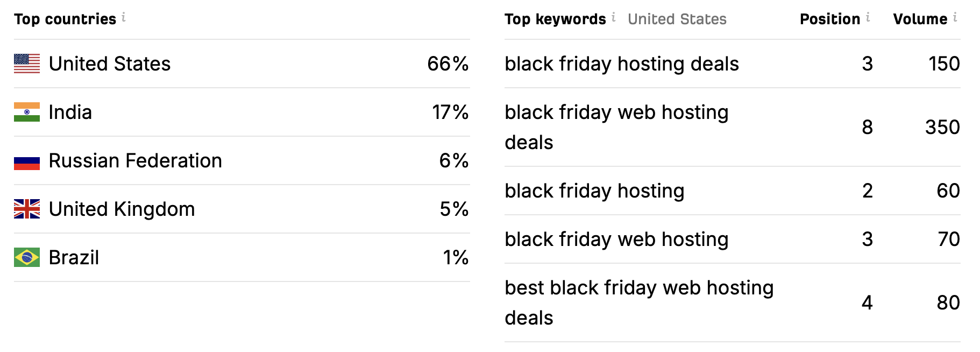Click the India flag icon
The image size is (980, 352).
[x=27, y=112]
